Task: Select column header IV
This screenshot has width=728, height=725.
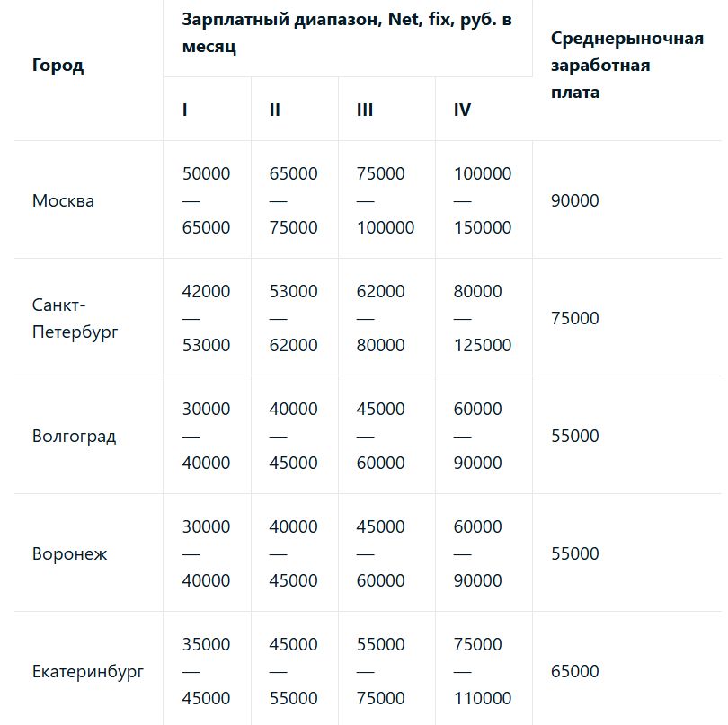Action: [462, 110]
